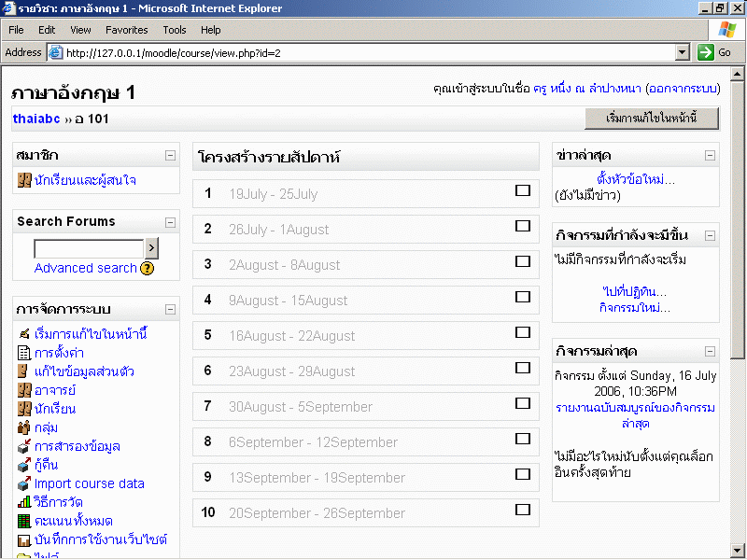The height and width of the screenshot is (560, 747).
Task: Toggle the box for week 5
Action: [523, 332]
